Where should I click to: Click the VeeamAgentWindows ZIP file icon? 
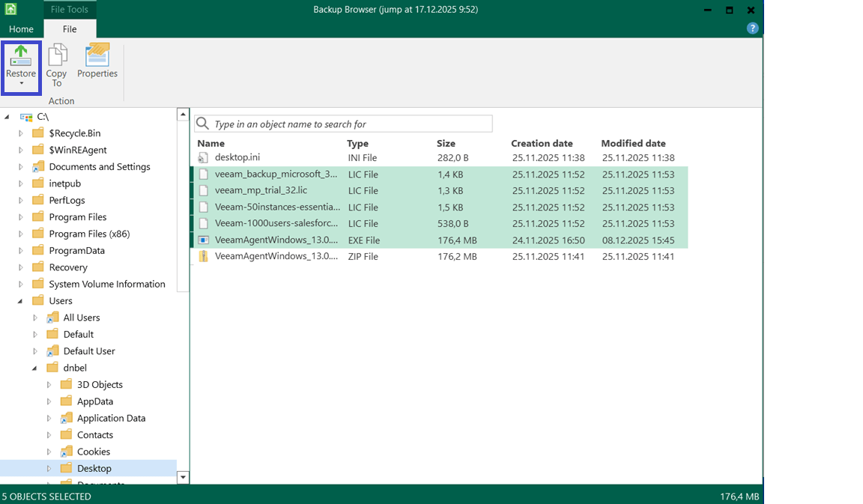(203, 257)
